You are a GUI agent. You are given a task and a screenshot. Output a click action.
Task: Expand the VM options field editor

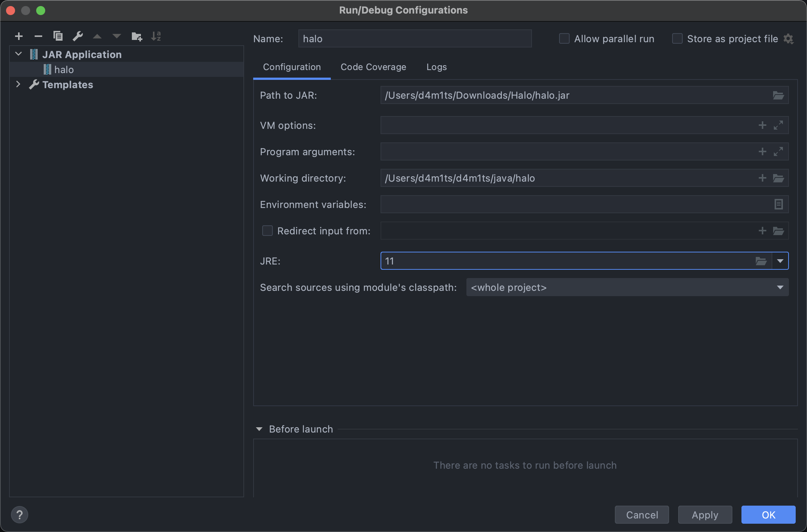[778, 125]
